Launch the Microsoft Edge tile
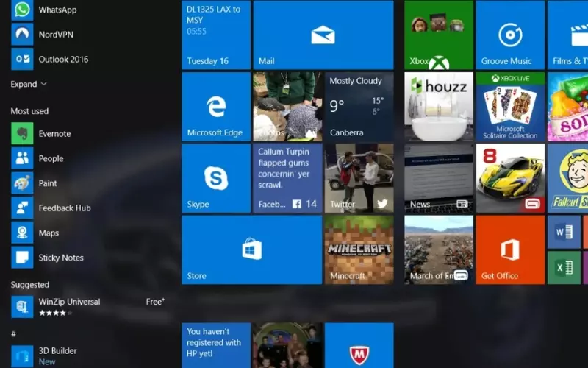 pyautogui.click(x=216, y=107)
